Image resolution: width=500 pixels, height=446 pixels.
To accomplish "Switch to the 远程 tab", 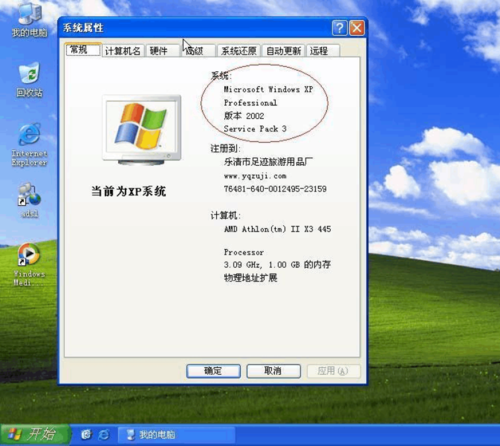I will [x=322, y=51].
